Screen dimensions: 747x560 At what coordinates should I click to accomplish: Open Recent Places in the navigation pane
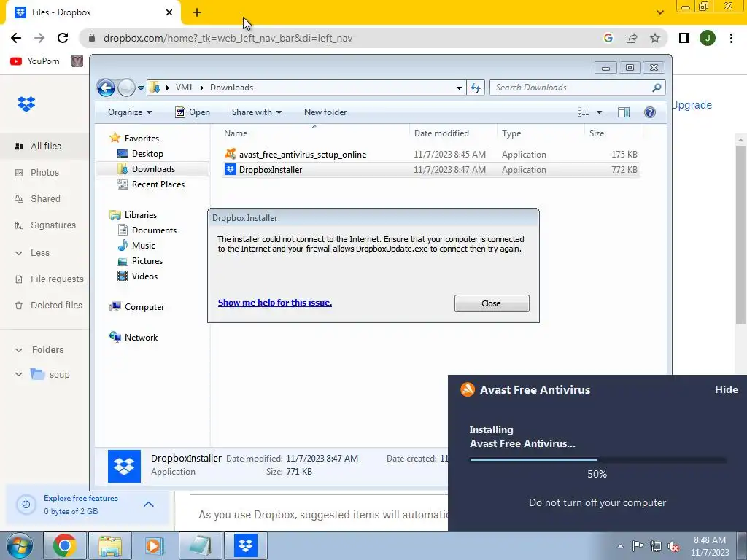158,184
